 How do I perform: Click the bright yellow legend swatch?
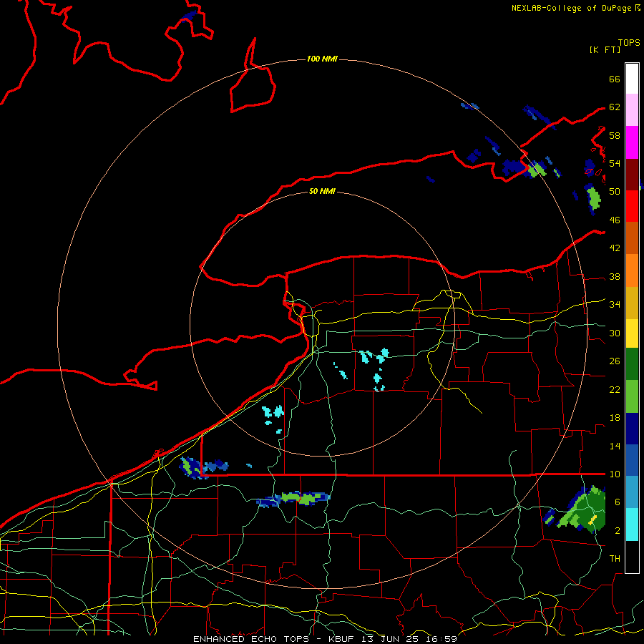tap(632, 333)
